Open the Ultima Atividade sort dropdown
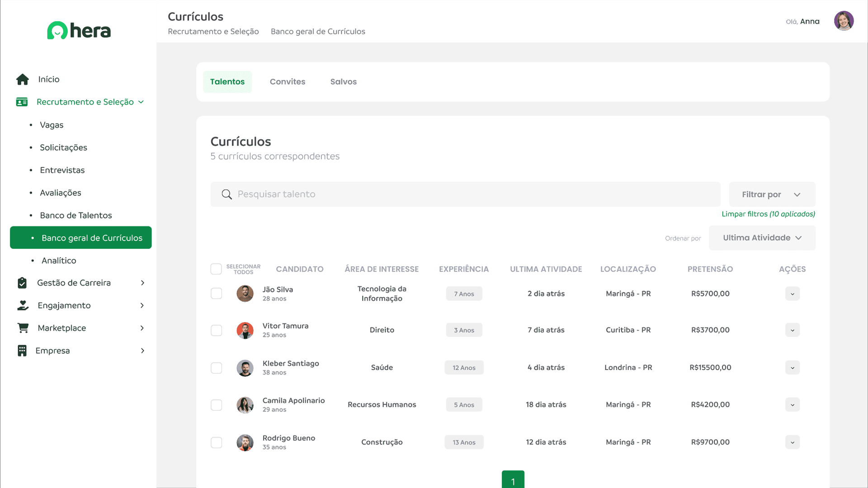868x488 pixels. click(762, 238)
